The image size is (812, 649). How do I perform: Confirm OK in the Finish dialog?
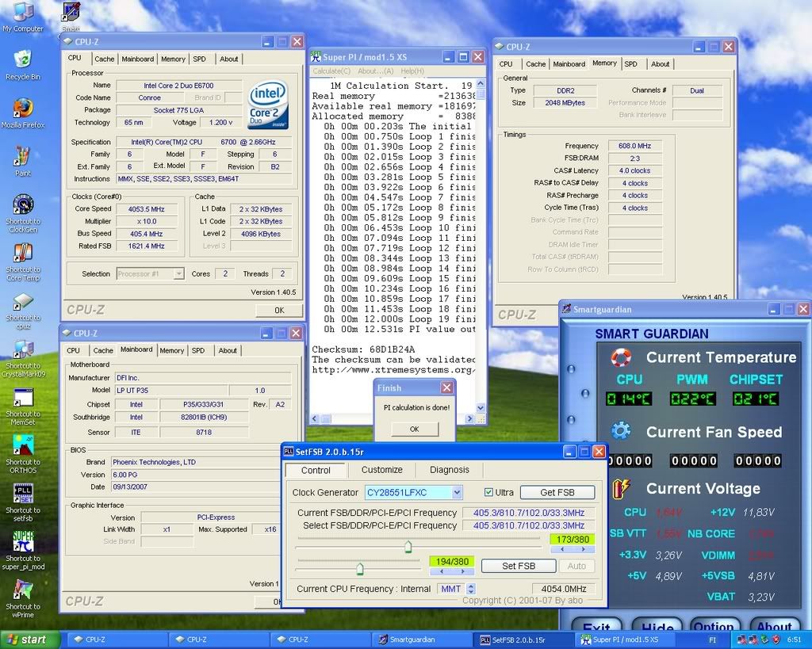point(414,429)
